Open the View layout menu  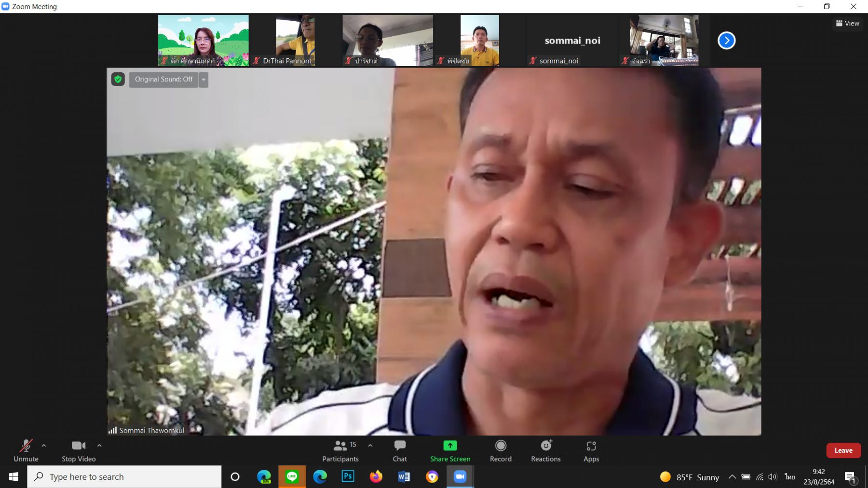[x=847, y=23]
